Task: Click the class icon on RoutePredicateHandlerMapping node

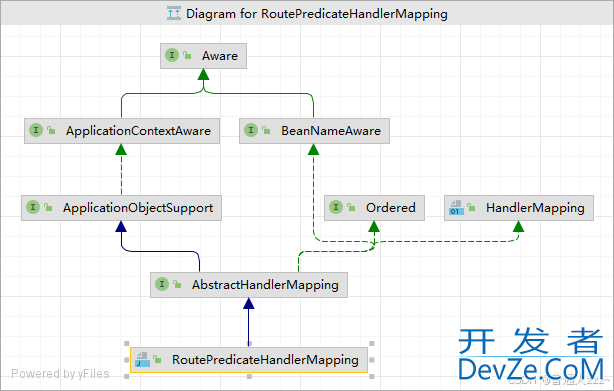Action: pos(142,359)
